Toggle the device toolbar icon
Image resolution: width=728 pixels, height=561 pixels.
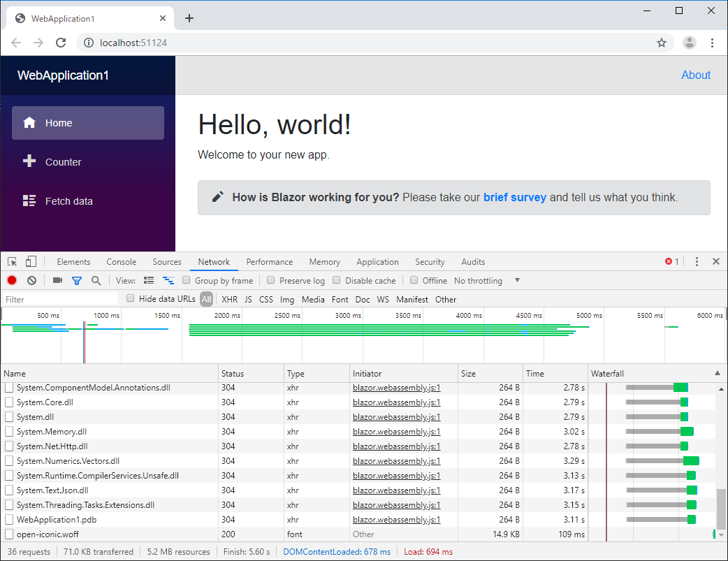[x=31, y=262]
